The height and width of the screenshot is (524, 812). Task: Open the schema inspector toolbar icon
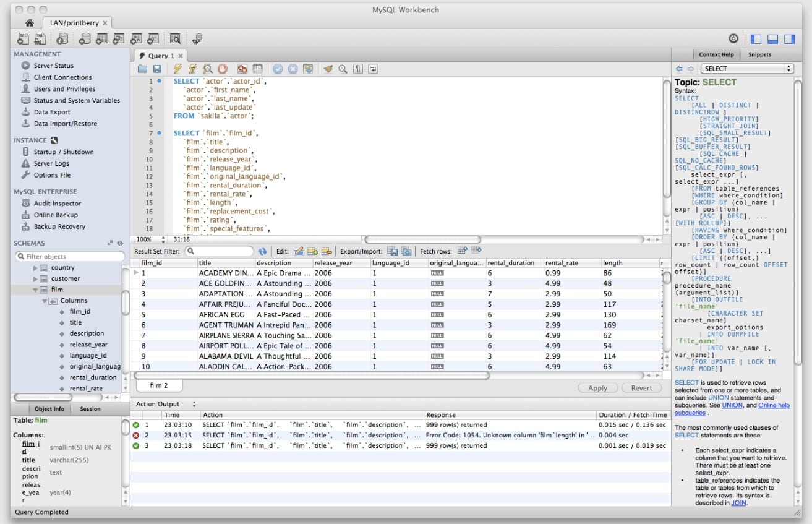point(62,39)
